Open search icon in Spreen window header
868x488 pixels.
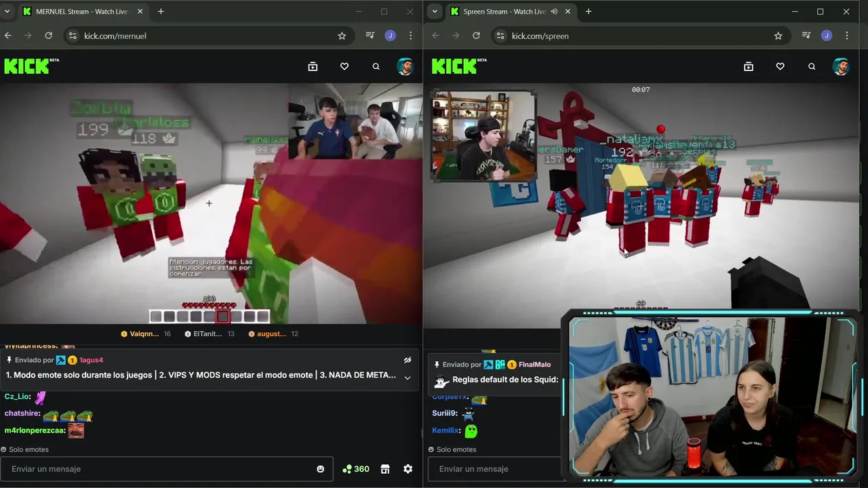(x=812, y=66)
